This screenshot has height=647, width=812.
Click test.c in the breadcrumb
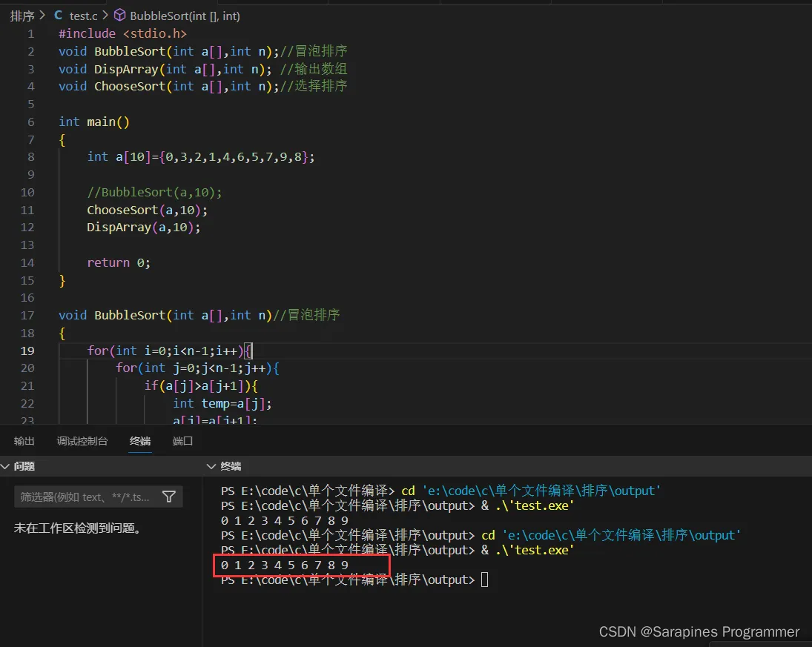83,16
